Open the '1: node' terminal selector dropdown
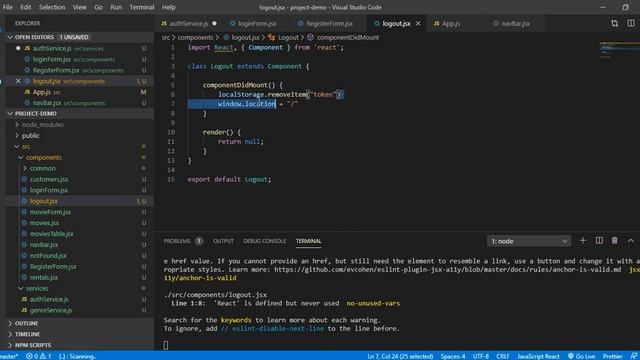640x360 pixels. (529, 241)
